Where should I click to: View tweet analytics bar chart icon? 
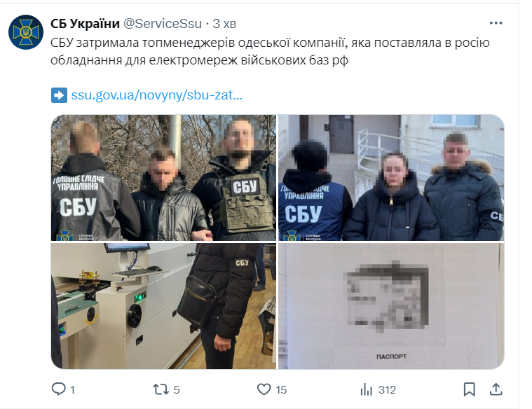pyautogui.click(x=367, y=389)
